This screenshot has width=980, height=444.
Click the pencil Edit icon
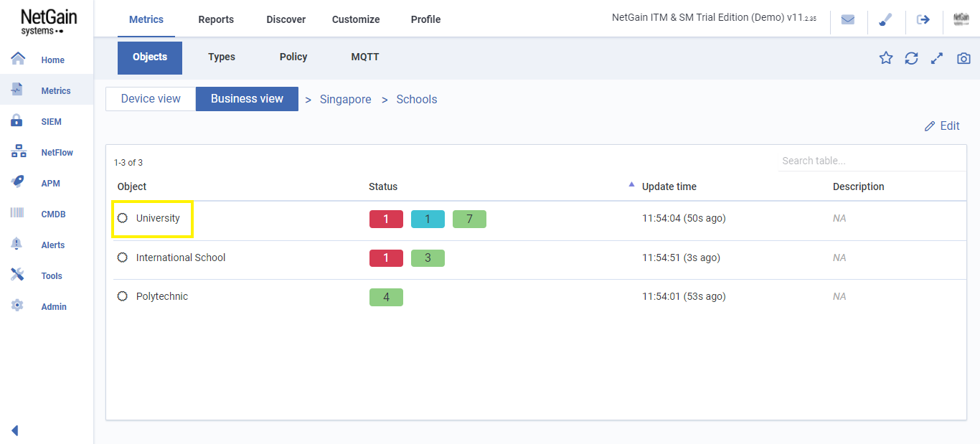(930, 126)
